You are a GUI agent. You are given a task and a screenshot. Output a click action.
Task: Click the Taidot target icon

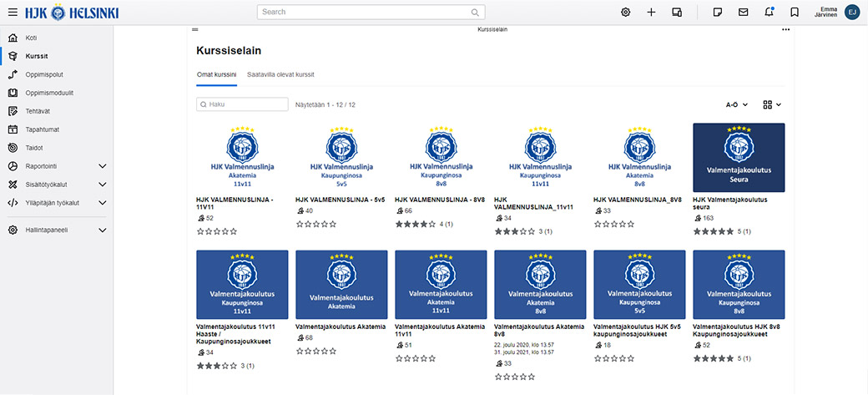point(13,147)
